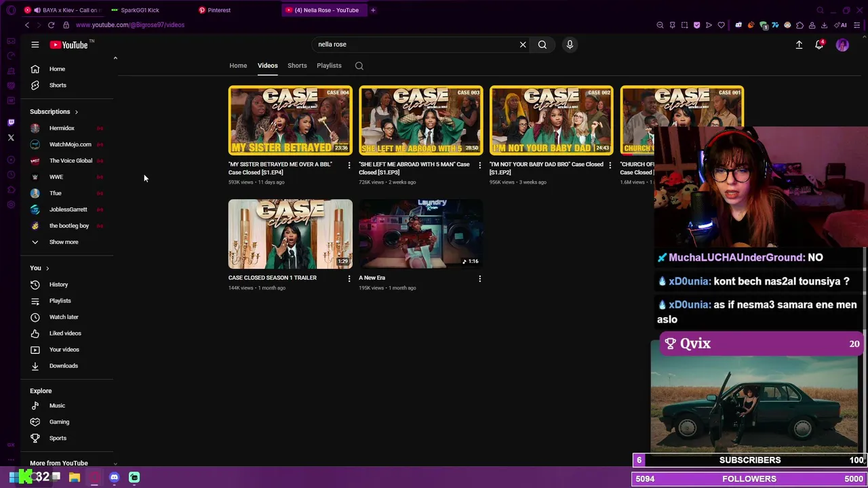868x488 pixels.
Task: Switch to the Pinterest browser tab
Action: point(219,10)
